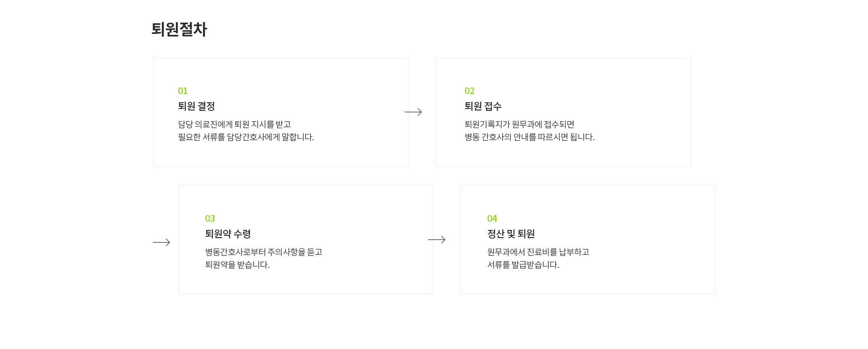Click the 담당 의료진에게 퇴원 지시를 받고 text
This screenshot has width=868, height=349.
pyautogui.click(x=235, y=124)
